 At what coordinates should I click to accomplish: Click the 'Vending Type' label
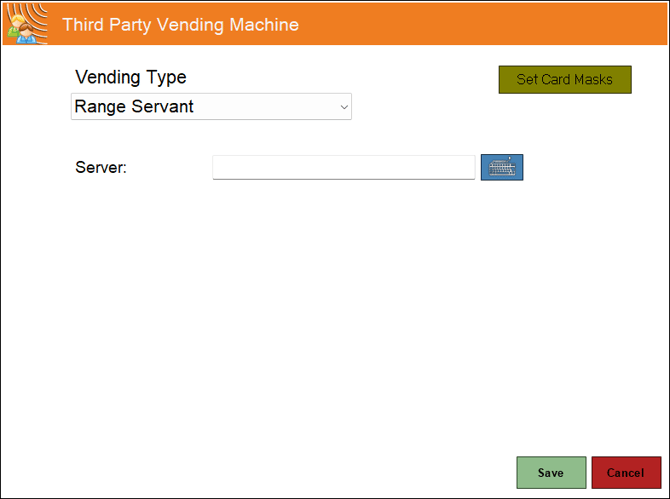[131, 77]
